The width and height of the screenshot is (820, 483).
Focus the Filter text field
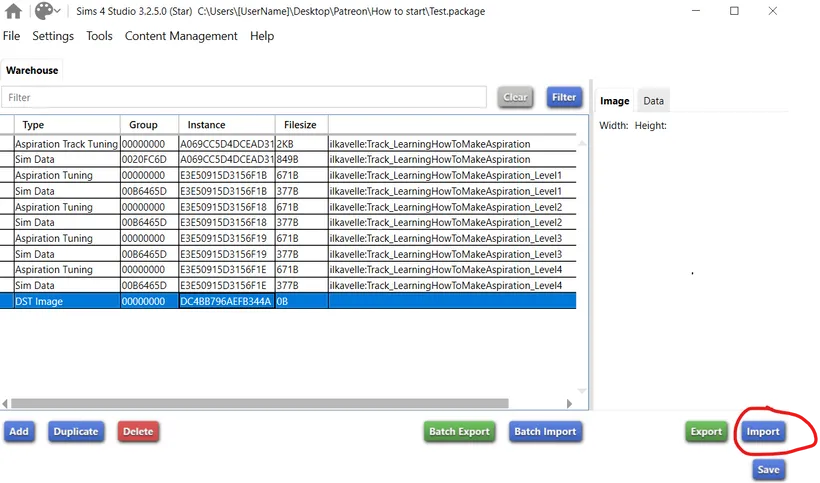[x=244, y=98]
